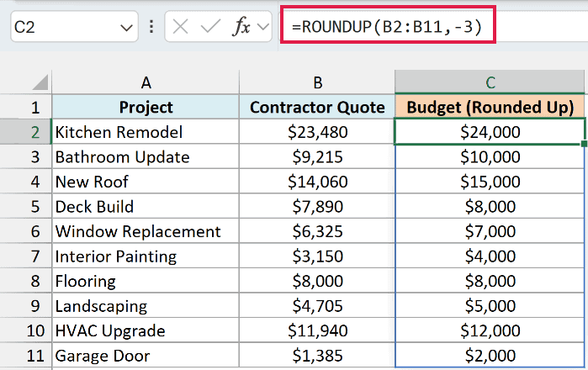588x370 pixels.
Task: Select the $24,000 budget cell
Action: (490, 131)
